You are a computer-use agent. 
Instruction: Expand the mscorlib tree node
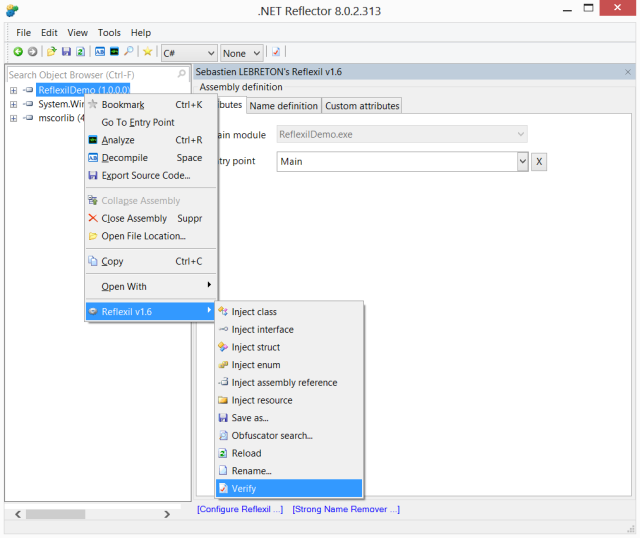click(x=13, y=118)
